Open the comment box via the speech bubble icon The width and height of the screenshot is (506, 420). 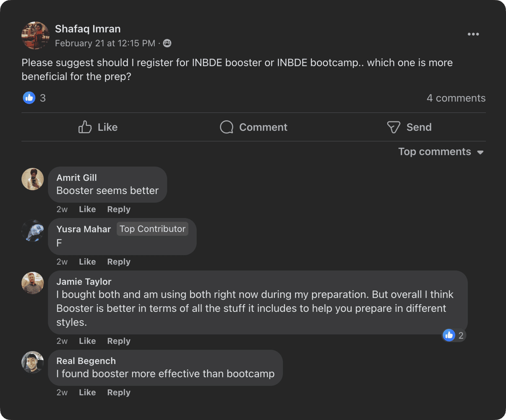226,127
